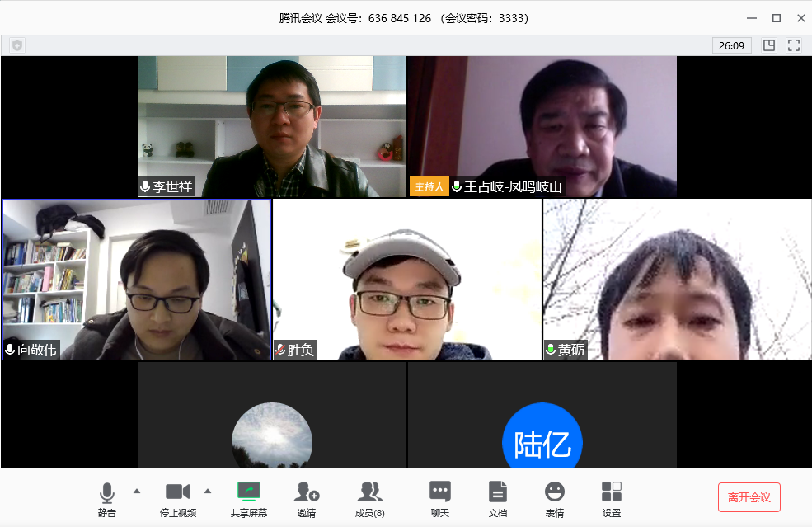
Task: Switch the video layout view icon
Action: tap(769, 45)
